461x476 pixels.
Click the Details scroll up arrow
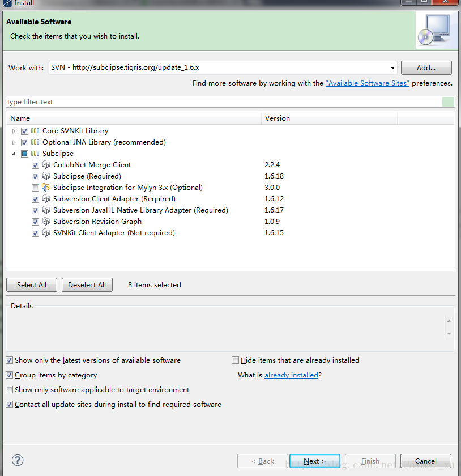[x=449, y=321]
